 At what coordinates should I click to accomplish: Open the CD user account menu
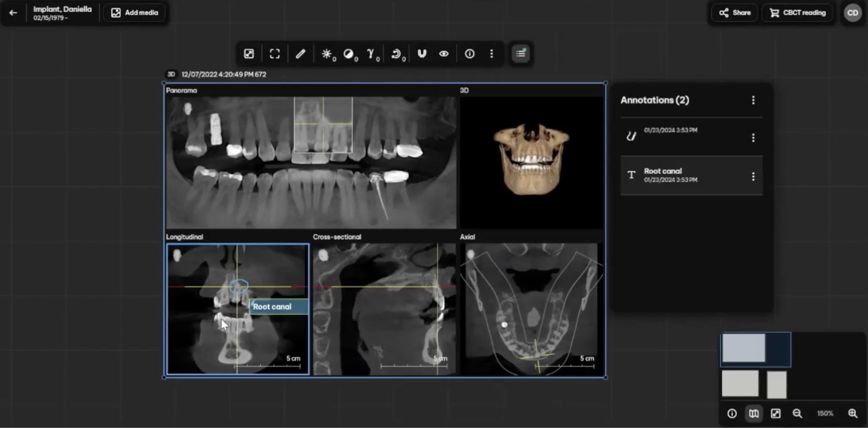[x=852, y=12]
